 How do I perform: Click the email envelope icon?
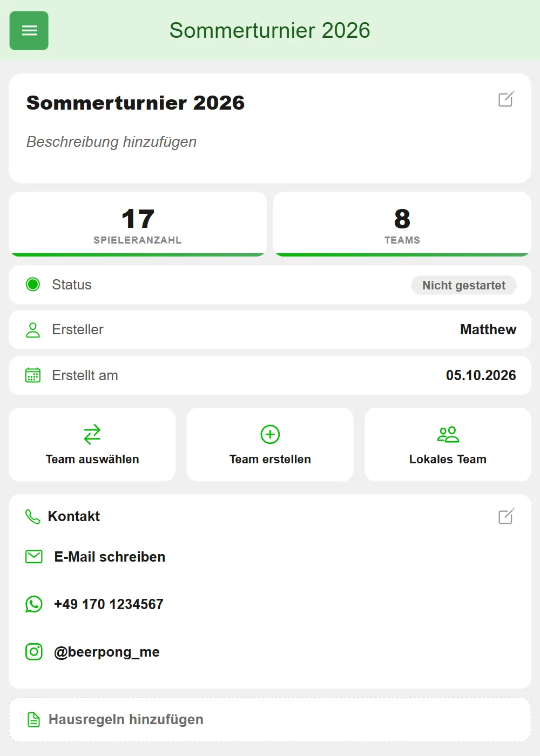click(34, 557)
